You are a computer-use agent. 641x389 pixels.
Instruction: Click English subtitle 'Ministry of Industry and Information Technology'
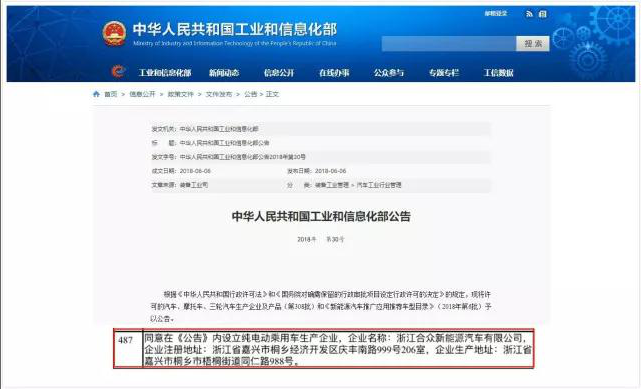235,43
